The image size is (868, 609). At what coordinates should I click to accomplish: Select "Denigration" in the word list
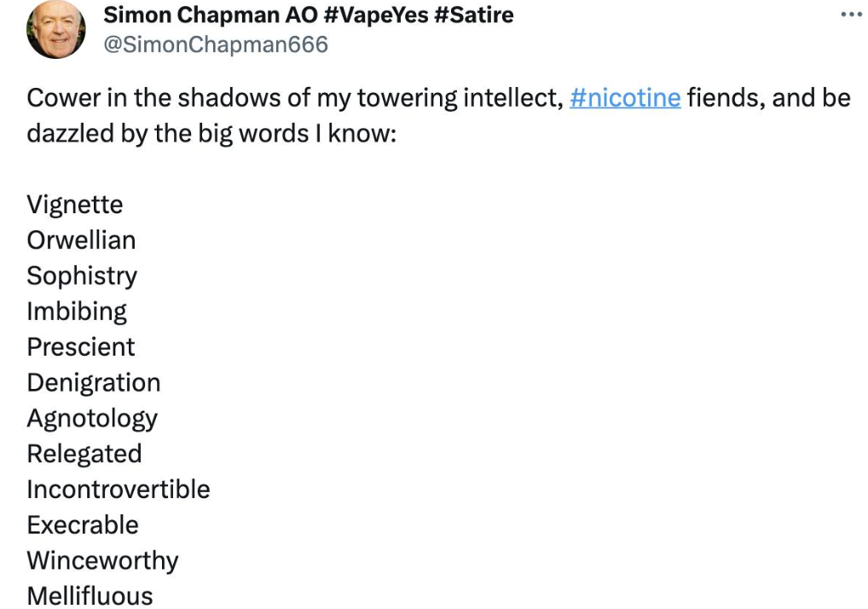coord(94,383)
